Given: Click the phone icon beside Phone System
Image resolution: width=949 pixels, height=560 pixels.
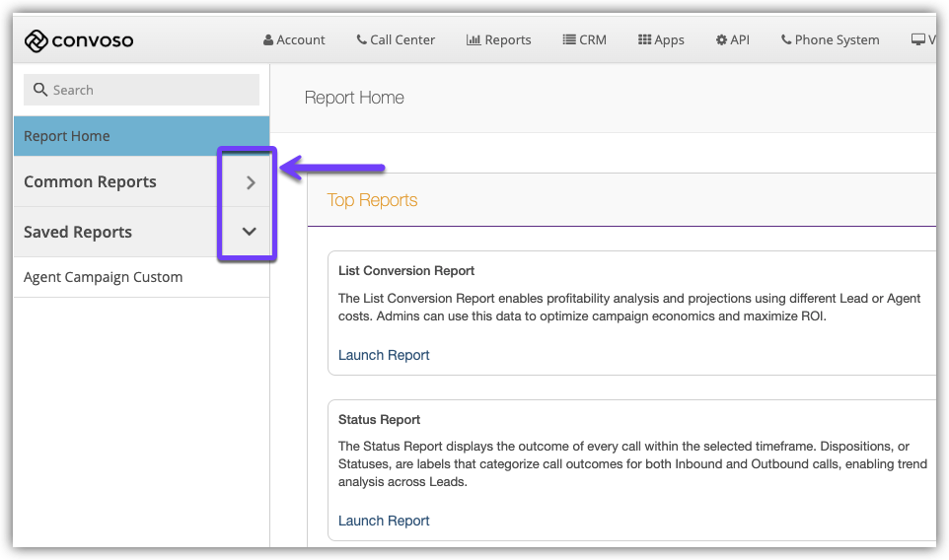Looking at the screenshot, I should coord(786,40).
